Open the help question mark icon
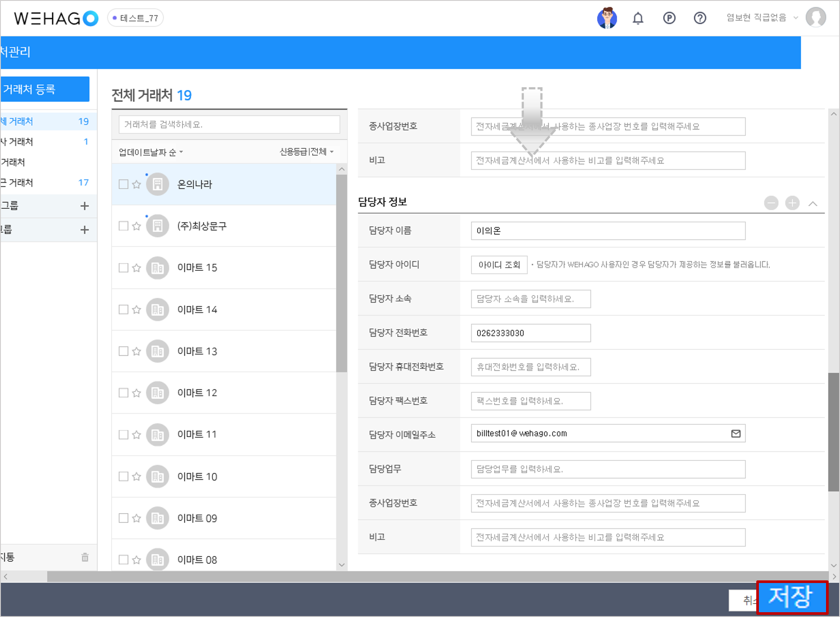 point(700,18)
